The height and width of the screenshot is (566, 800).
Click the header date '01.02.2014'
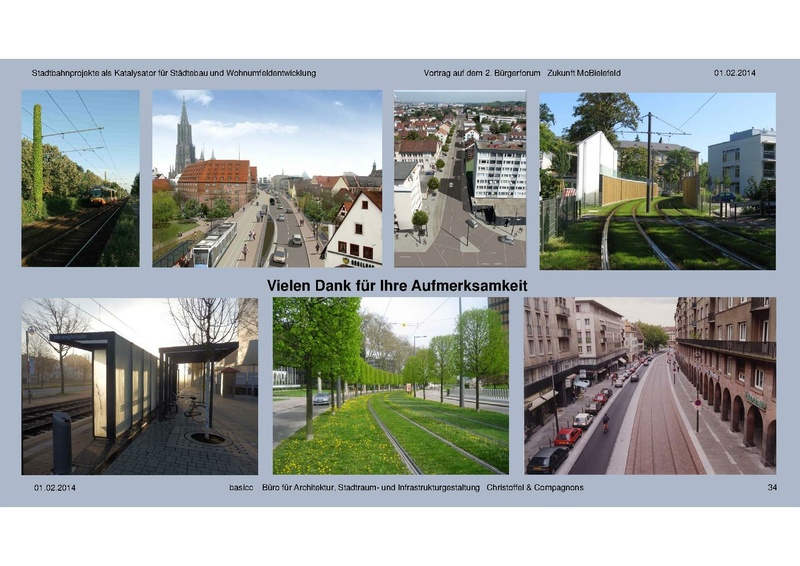click(x=735, y=73)
